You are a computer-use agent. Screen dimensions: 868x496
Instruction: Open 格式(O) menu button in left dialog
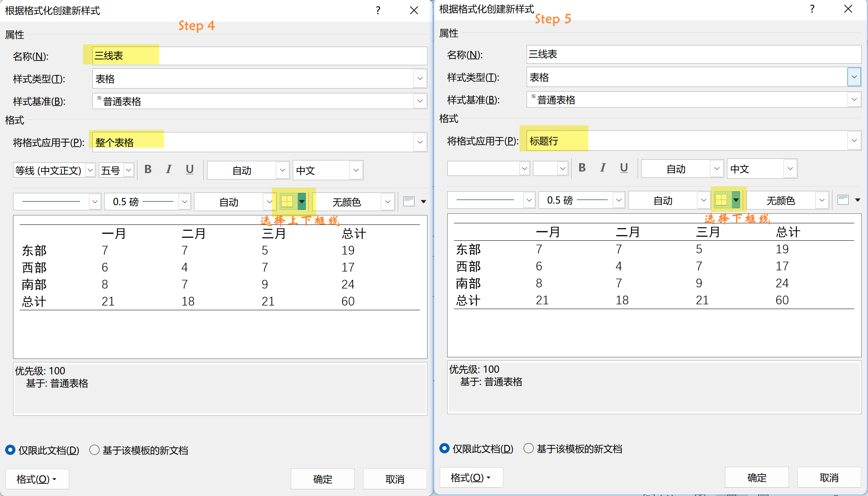coord(37,479)
